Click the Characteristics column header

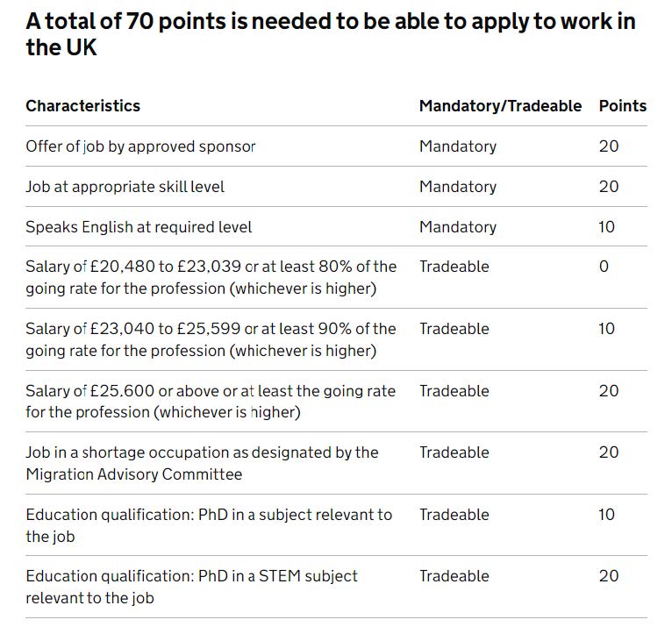[82, 106]
